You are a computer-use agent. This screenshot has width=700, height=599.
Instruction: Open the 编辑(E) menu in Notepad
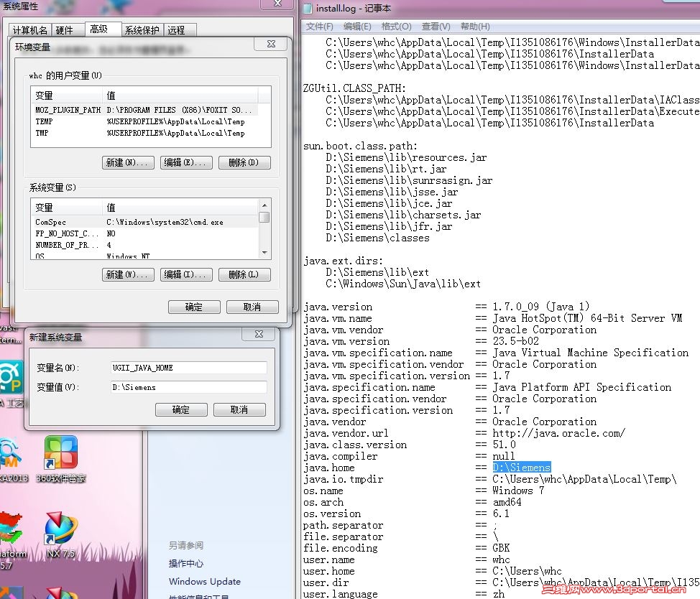357,27
